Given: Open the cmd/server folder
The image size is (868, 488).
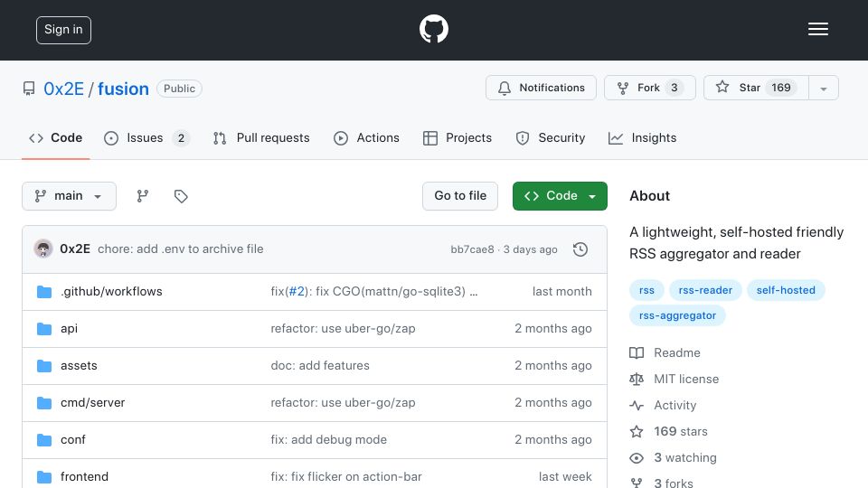Looking at the screenshot, I should click(92, 403).
